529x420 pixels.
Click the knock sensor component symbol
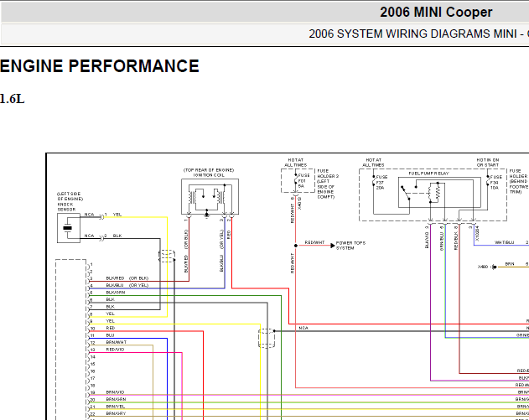pos(69,228)
